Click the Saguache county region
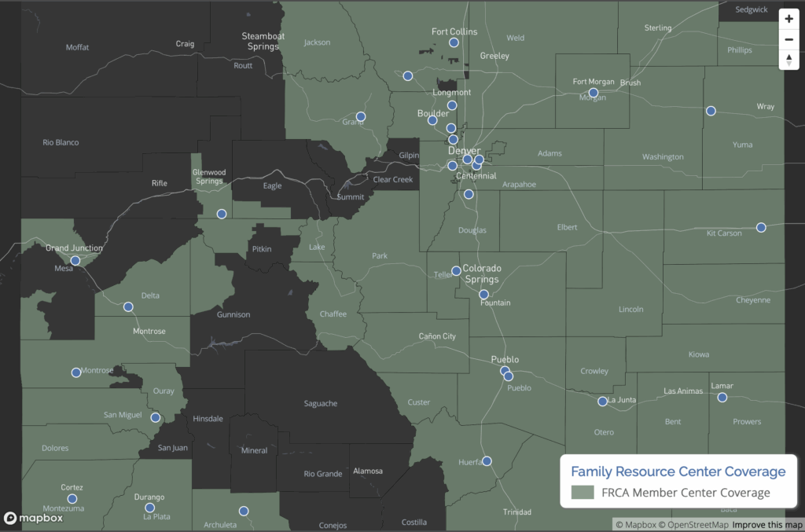This screenshot has height=532, width=805. [320, 403]
